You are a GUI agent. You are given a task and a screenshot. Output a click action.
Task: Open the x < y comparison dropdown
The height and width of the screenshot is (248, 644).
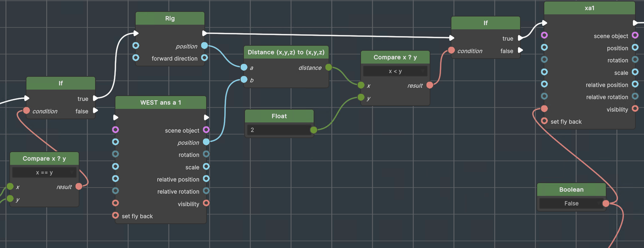395,71
